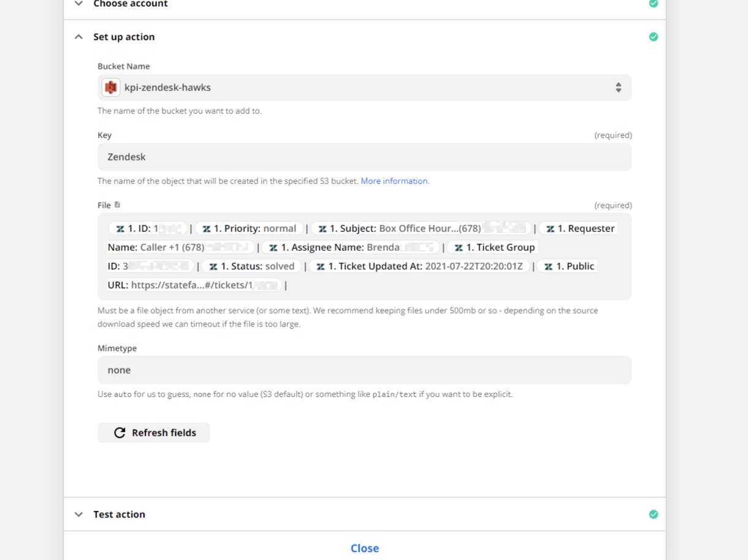Click the S3 bucket icon in Bucket Name
This screenshot has width=748, height=560.
click(111, 88)
